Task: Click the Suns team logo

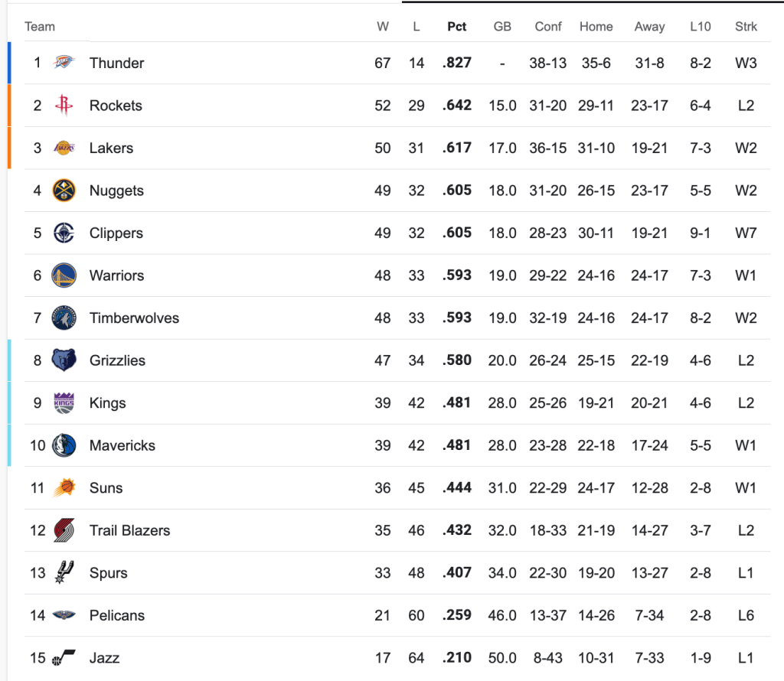Action: (x=64, y=487)
